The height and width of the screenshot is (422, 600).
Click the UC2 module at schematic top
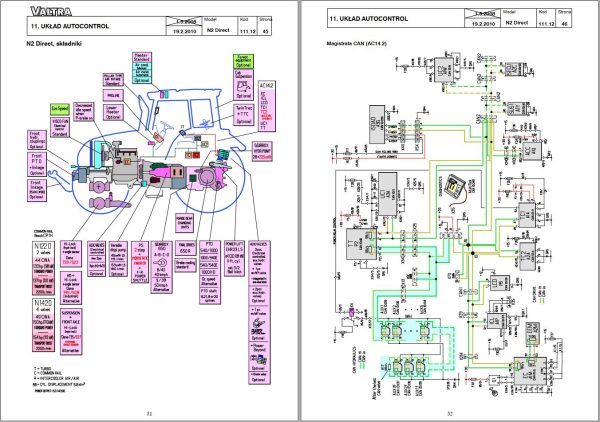tap(444, 70)
